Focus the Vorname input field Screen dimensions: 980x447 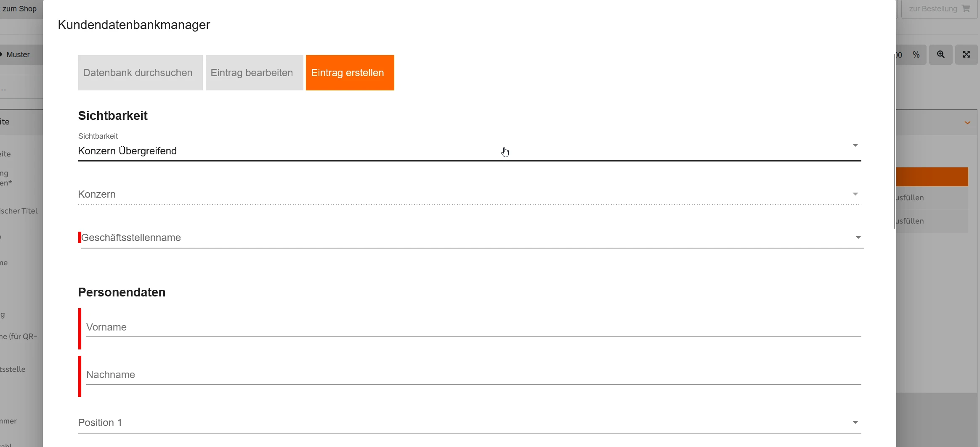(473, 328)
